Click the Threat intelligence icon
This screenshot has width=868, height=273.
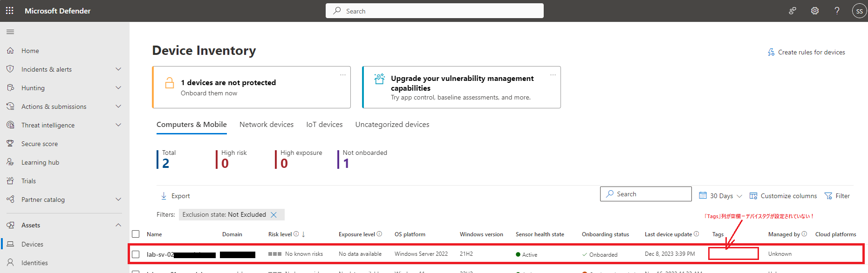coord(10,125)
